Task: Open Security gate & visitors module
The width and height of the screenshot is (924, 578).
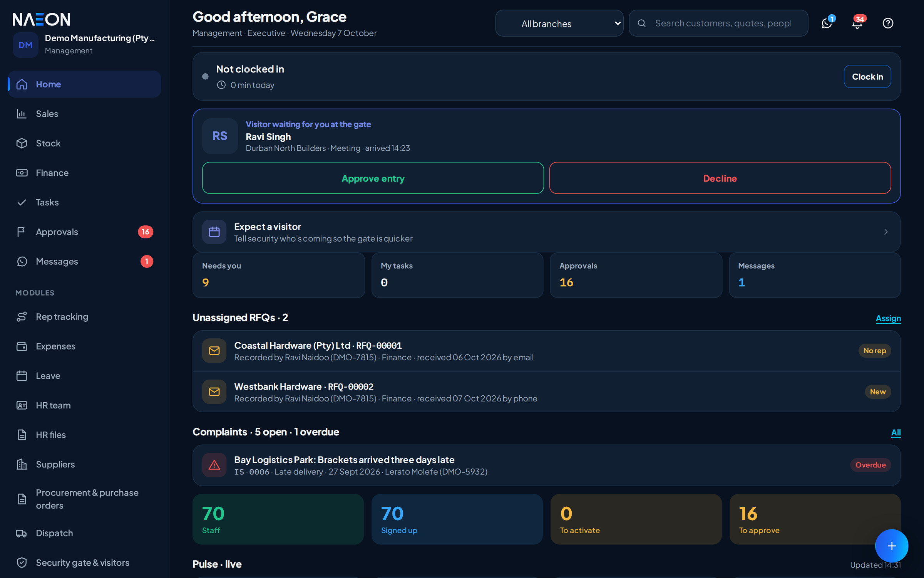Action: 84,563
